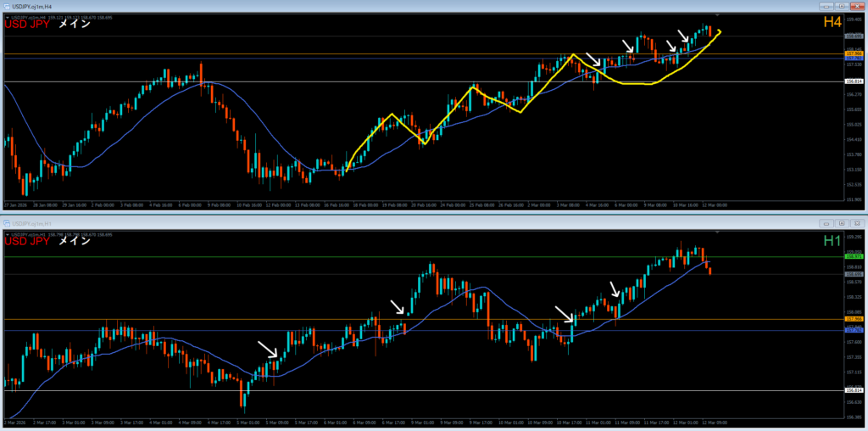Select the green H1 timeframe label
The image size is (868, 431).
coord(832,241)
